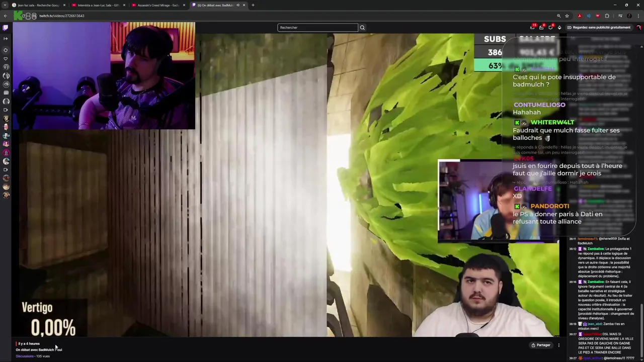Open the user profile avatar menu
This screenshot has width=644, height=362.
pyautogui.click(x=638, y=27)
